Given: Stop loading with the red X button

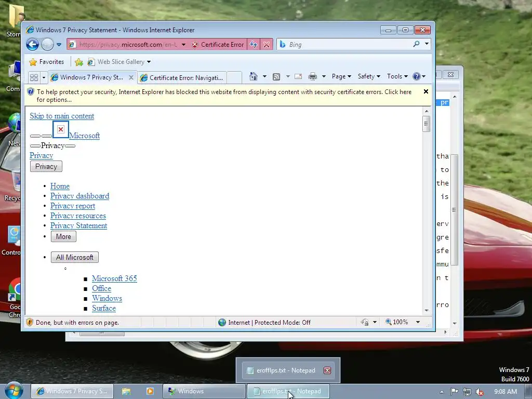Looking at the screenshot, I should (267, 45).
